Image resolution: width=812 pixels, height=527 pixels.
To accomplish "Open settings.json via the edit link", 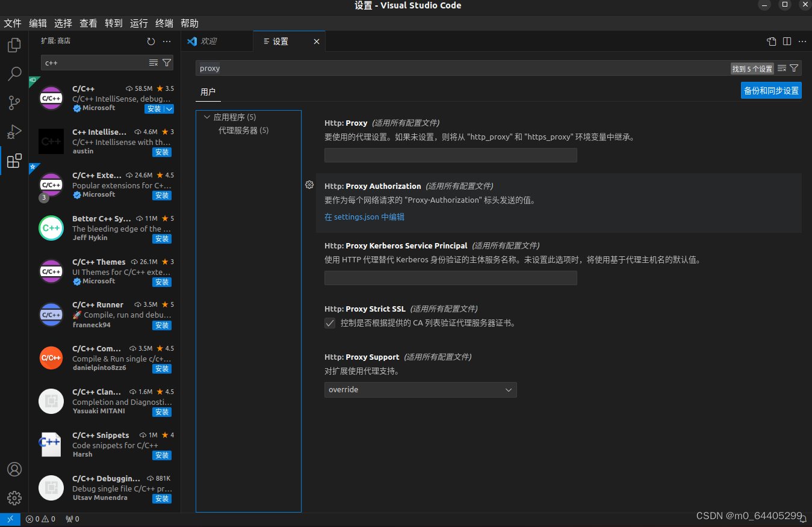I will click(364, 217).
